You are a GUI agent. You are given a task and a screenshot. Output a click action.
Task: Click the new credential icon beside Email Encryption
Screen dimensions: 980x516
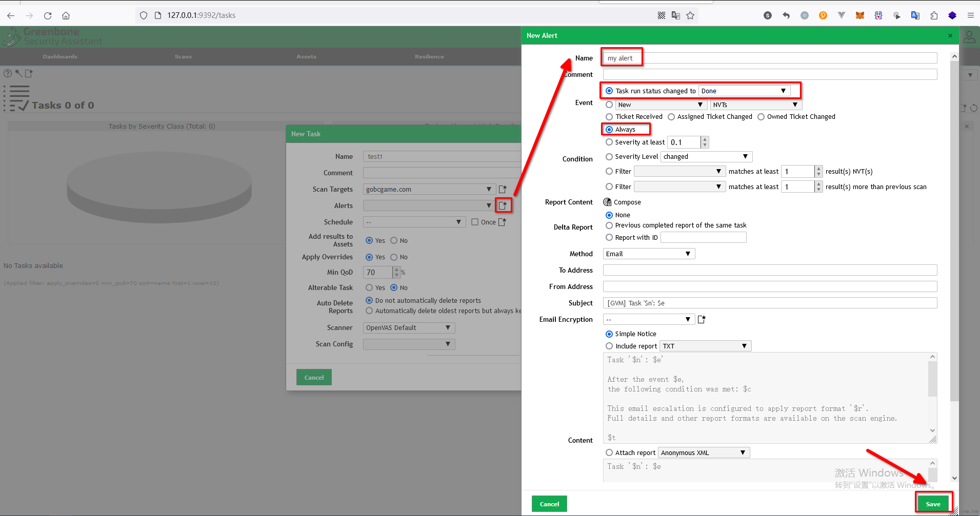(x=702, y=319)
